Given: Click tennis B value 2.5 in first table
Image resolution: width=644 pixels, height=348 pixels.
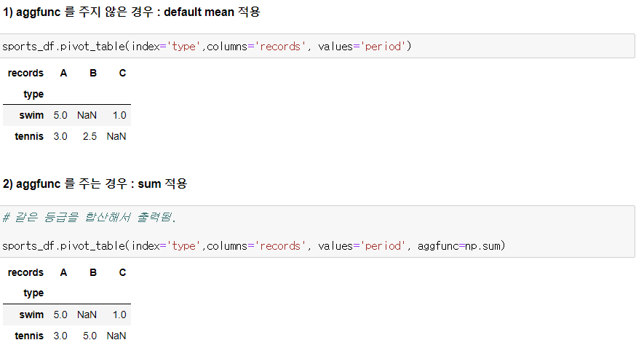Looking at the screenshot, I should tap(90, 136).
